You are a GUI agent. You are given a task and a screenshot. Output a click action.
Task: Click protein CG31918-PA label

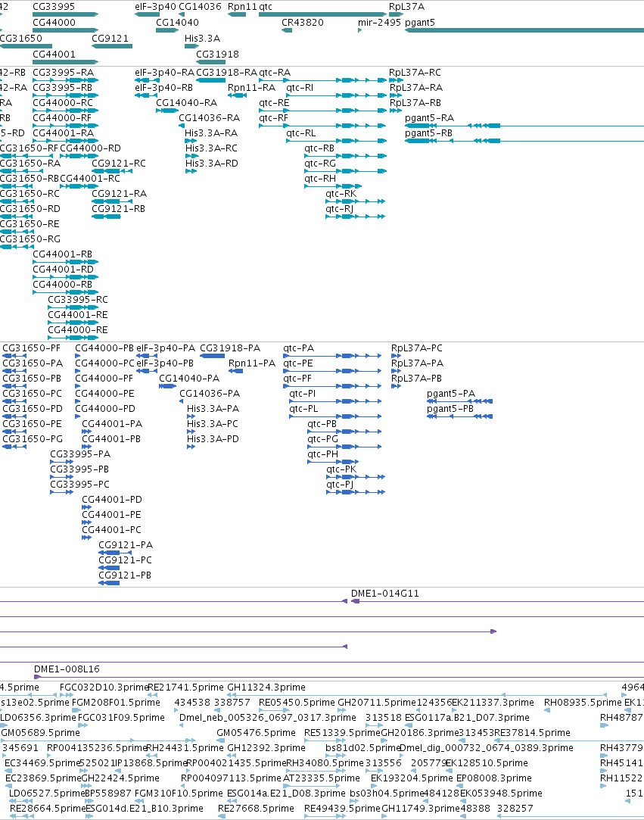pos(230,348)
